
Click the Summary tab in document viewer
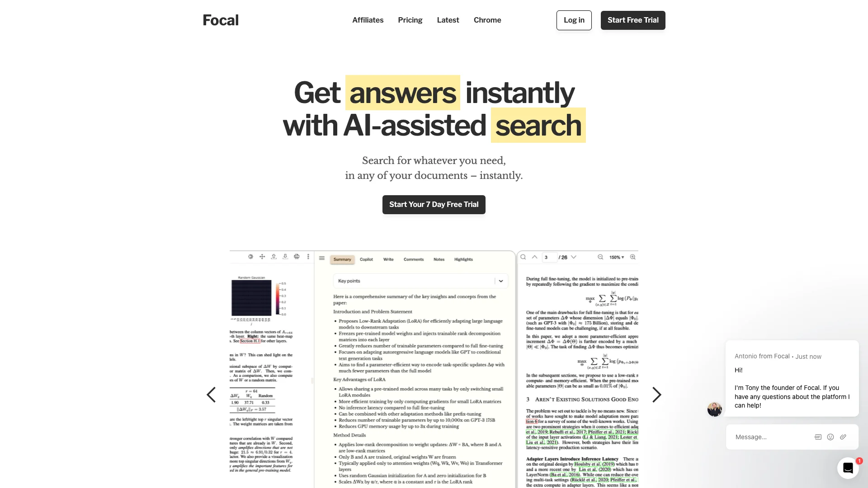(x=342, y=259)
